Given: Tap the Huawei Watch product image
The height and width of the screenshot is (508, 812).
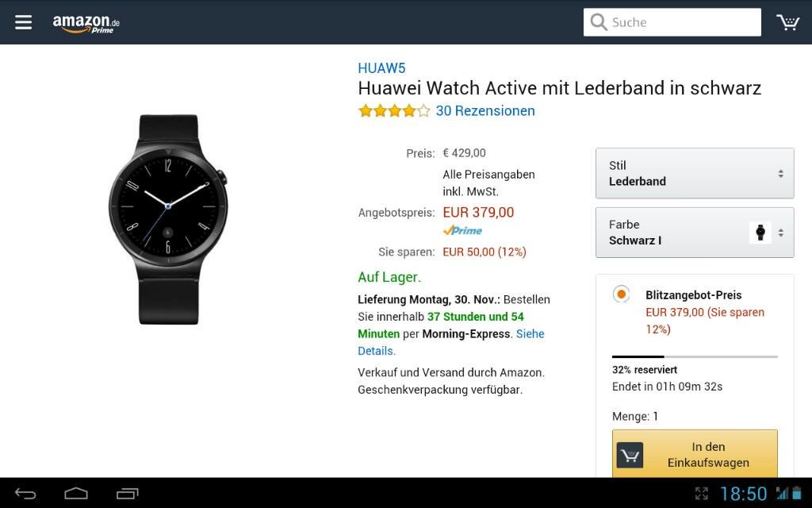Looking at the screenshot, I should 168,220.
